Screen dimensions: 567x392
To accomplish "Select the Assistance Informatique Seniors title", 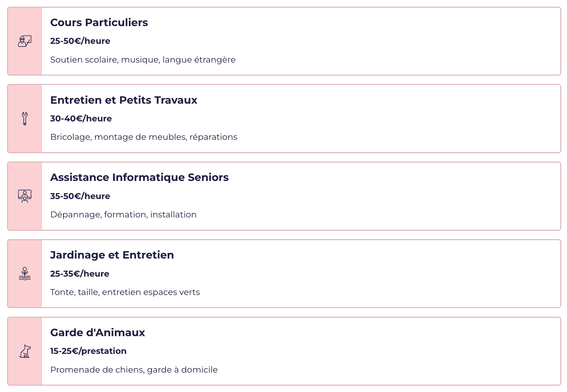I will click(x=139, y=177).
